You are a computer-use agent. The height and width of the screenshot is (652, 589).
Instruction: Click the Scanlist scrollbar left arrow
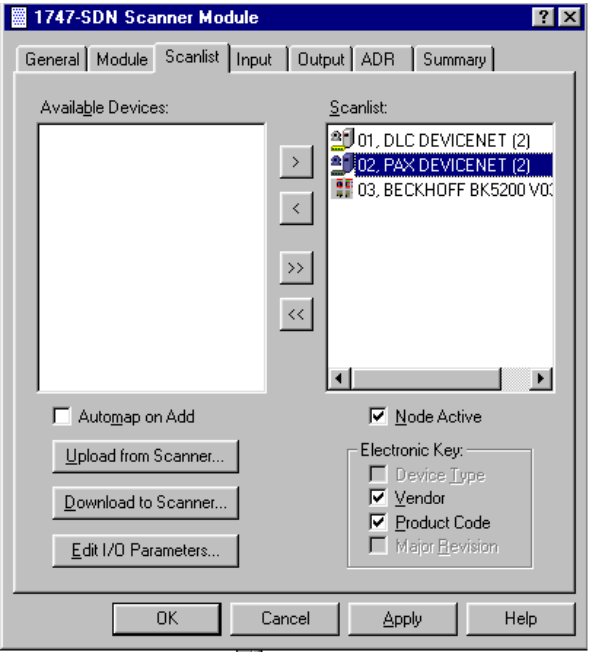point(339,378)
